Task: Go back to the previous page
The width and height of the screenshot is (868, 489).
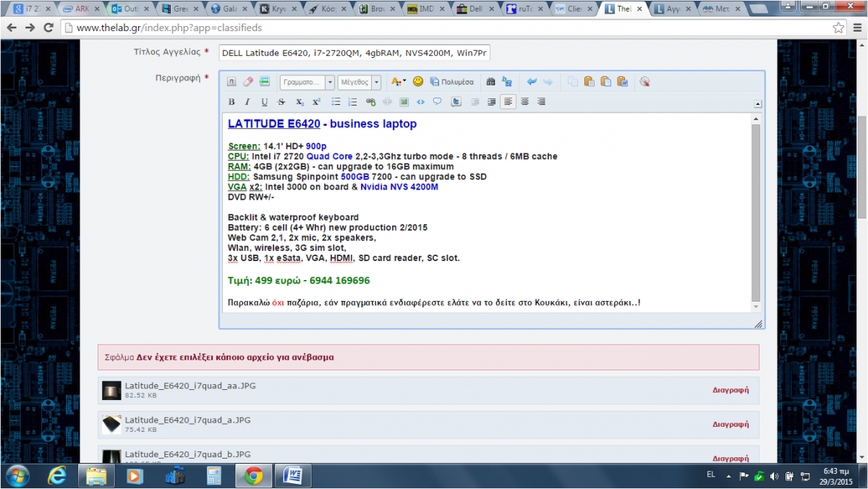Action: 12,27
